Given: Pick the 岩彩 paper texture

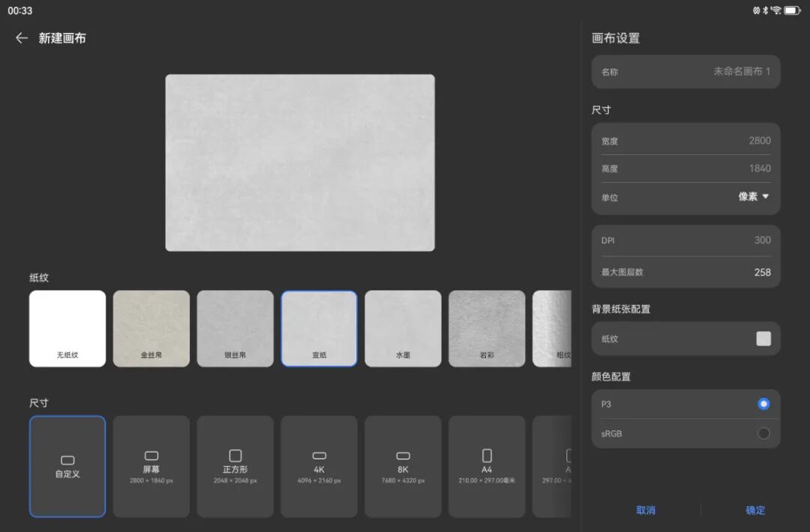Looking at the screenshot, I should (x=487, y=329).
